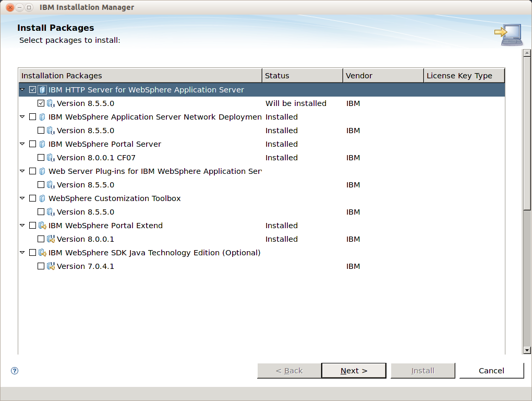Image resolution: width=532 pixels, height=401 pixels.
Task: Check Version 8.5.5.0 under Web Server Plug-ins
Action: 41,185
